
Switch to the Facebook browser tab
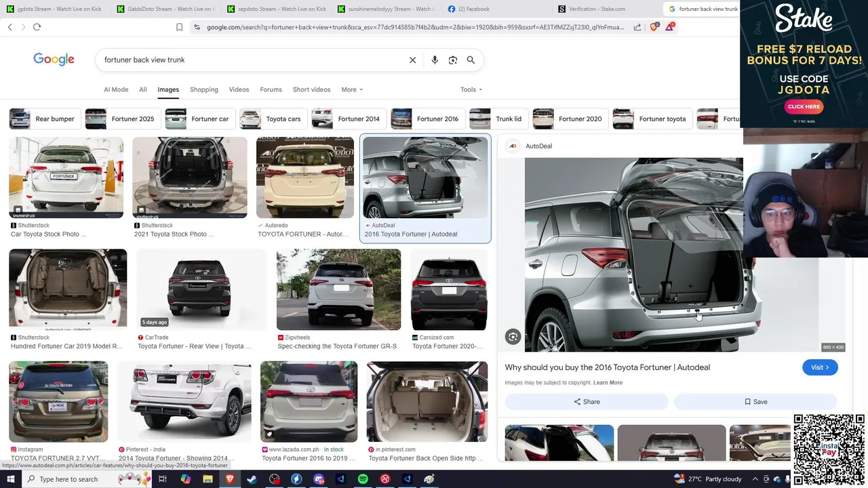pyautogui.click(x=495, y=9)
